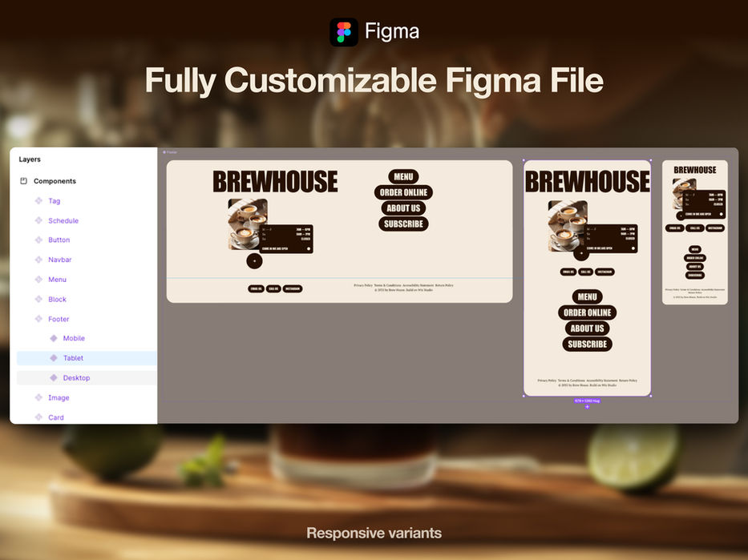Click the Block component icon
The width and height of the screenshot is (748, 560).
click(38, 299)
